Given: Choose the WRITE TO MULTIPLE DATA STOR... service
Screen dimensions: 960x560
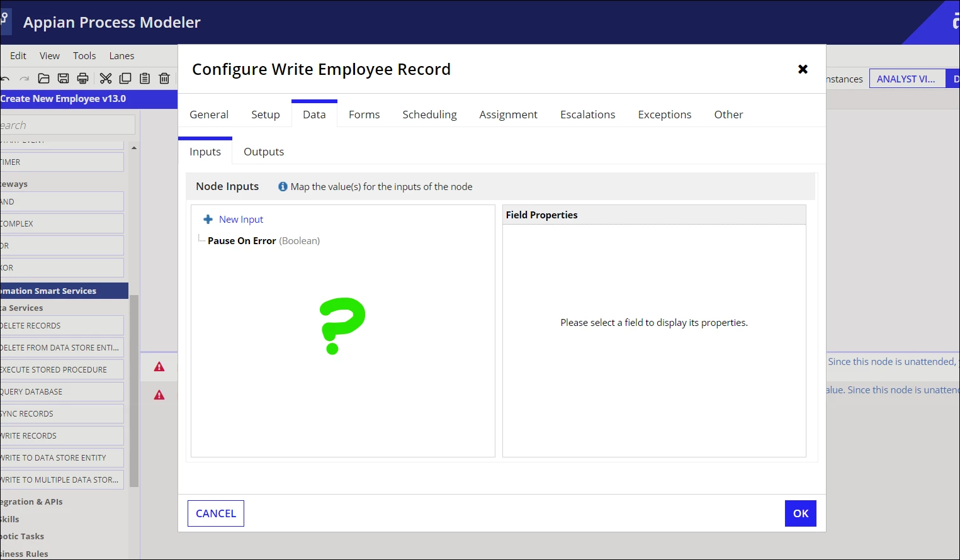Looking at the screenshot, I should pos(62,479).
